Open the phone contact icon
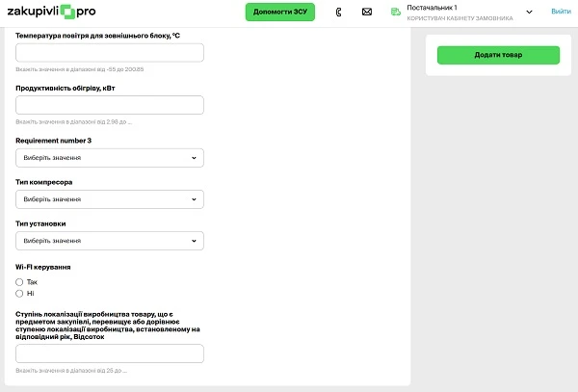Viewport: 578px width, 392px height. (338, 12)
